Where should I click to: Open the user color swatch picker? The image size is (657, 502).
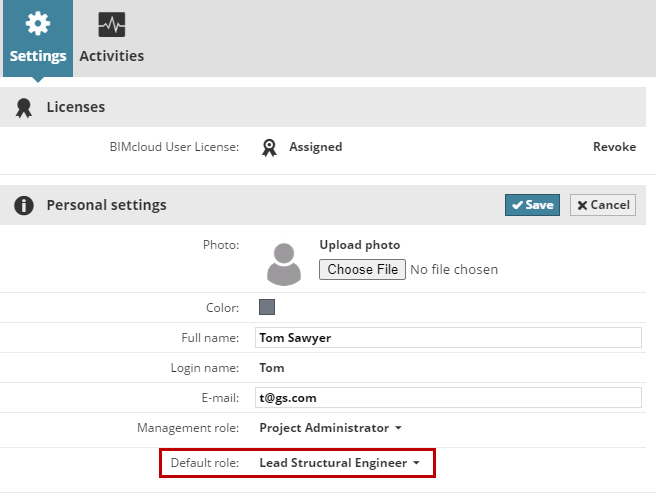click(x=267, y=307)
